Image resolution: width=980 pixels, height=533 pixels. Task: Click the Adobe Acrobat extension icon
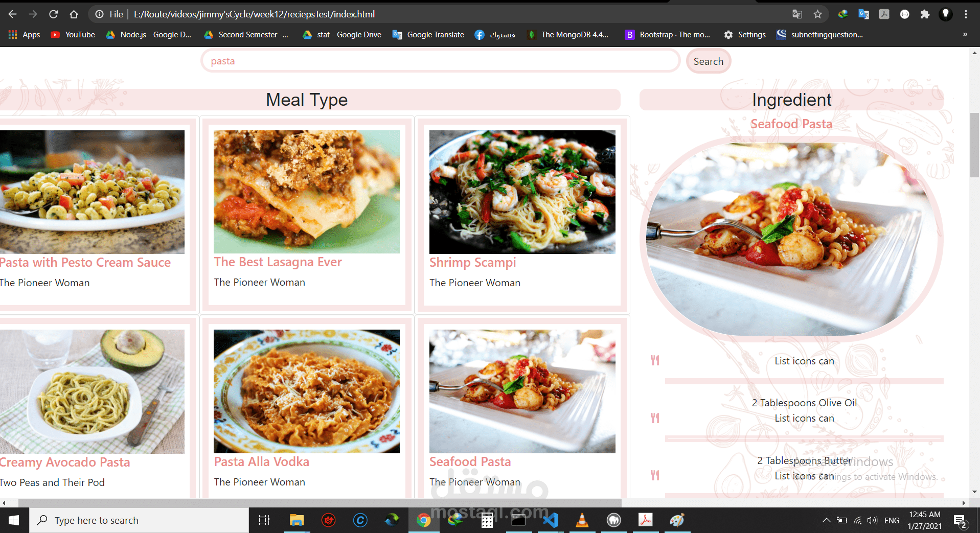(884, 14)
